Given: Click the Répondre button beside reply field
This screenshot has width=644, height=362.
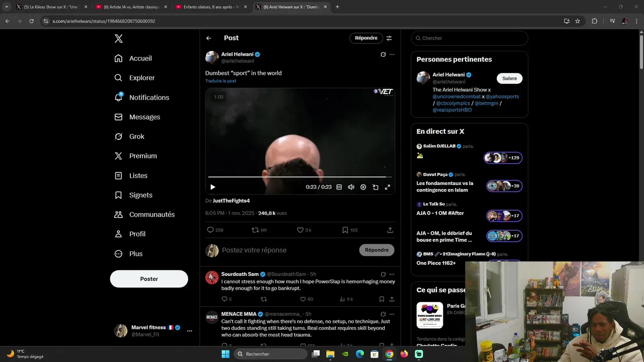Looking at the screenshot, I should pyautogui.click(x=377, y=250).
